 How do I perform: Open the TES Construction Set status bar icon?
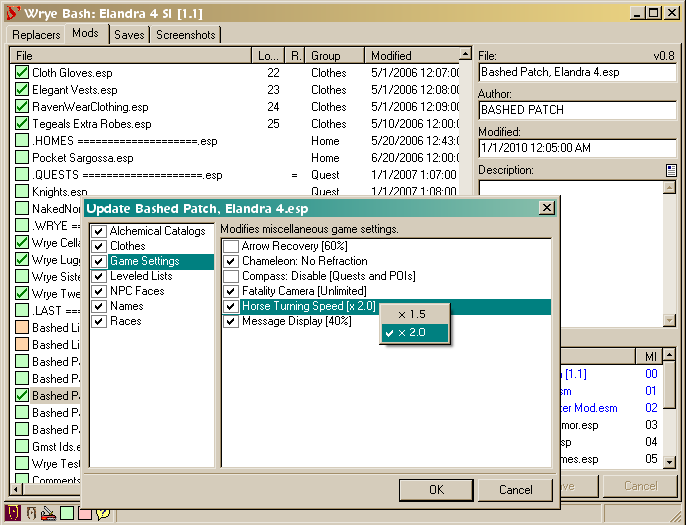click(x=31, y=512)
